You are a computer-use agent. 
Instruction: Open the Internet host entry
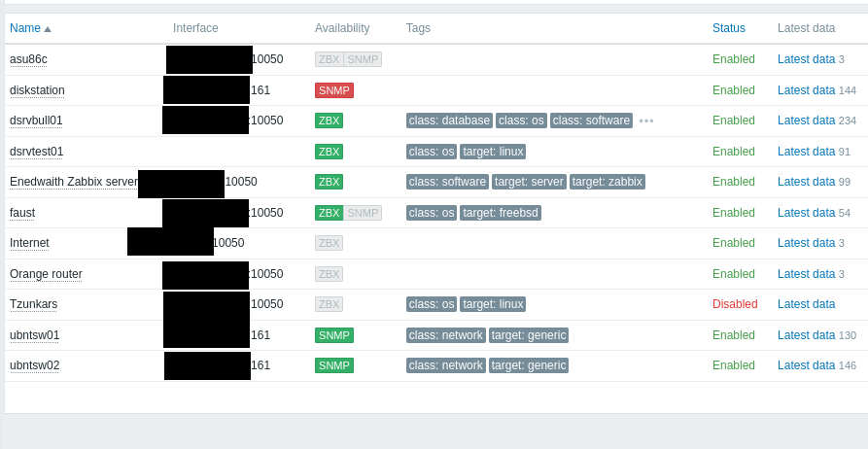29,243
